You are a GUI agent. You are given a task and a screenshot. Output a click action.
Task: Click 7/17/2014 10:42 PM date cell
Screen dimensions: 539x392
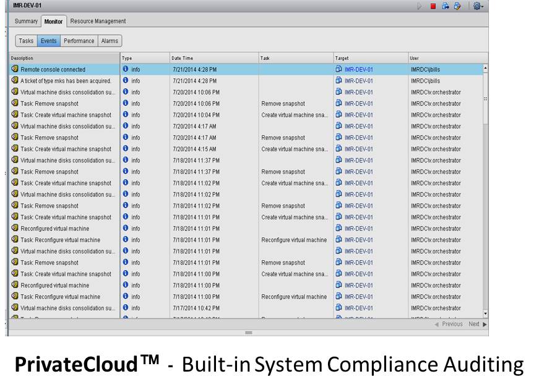[196, 308]
